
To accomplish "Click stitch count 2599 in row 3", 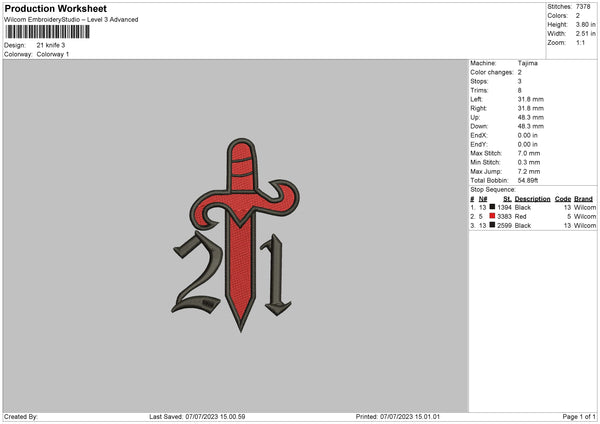I will pyautogui.click(x=504, y=226).
